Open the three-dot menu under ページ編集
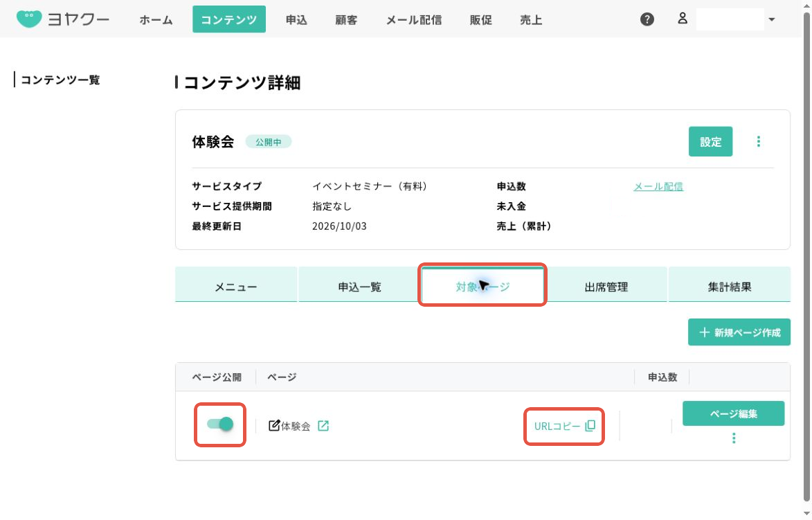 [x=733, y=439]
